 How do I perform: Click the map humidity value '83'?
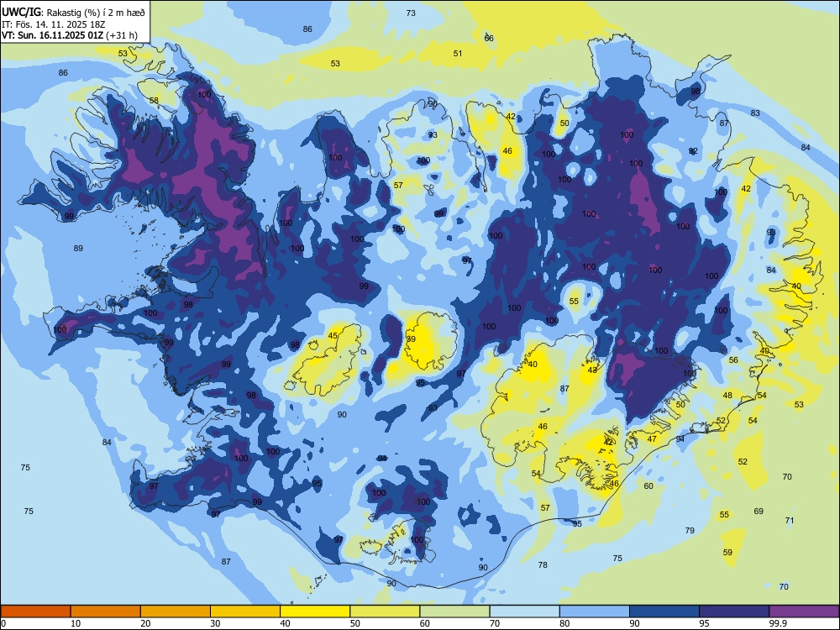tap(755, 113)
